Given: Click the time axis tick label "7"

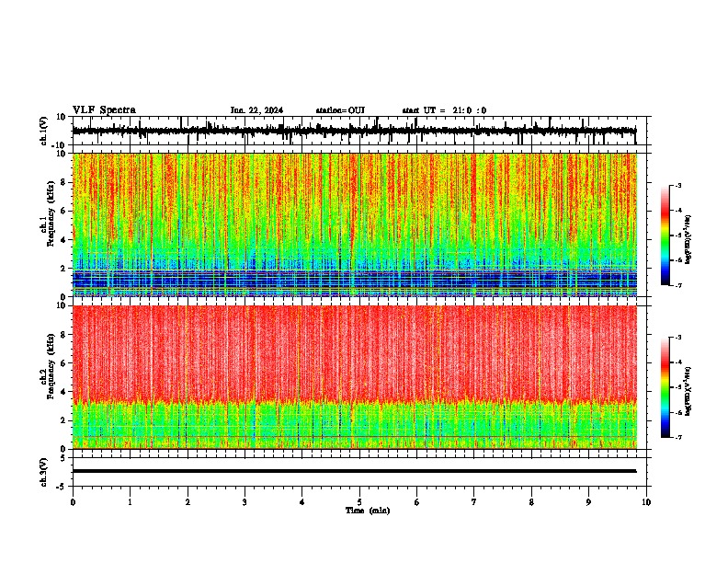Looking at the screenshot, I should point(474,502).
